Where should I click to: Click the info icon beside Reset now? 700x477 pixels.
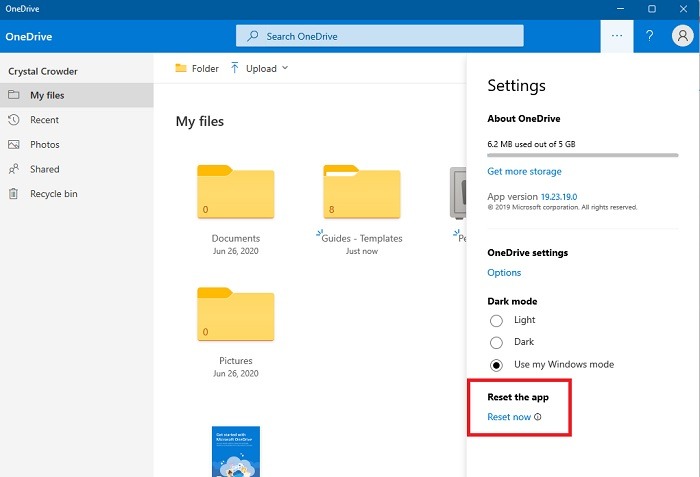538,417
